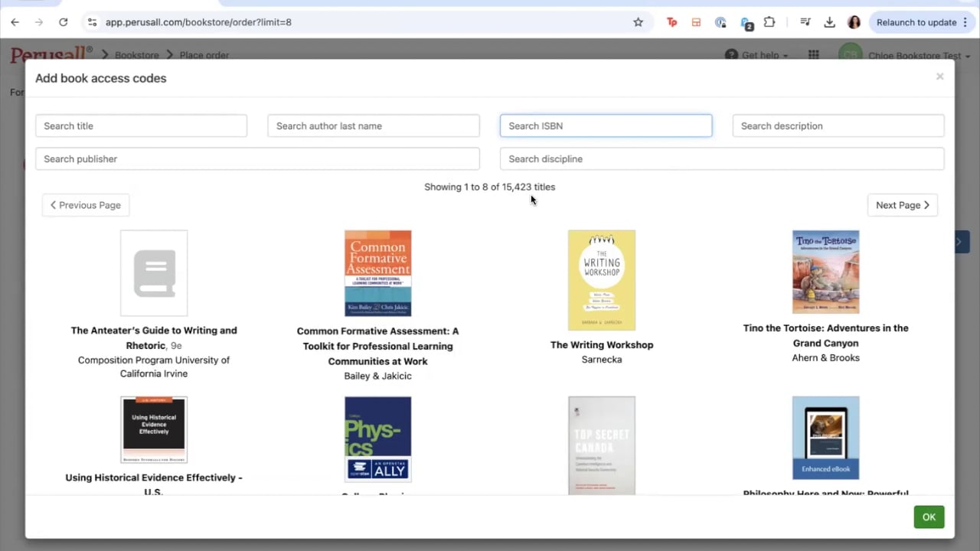Click the red Tp extension icon

click(x=671, y=22)
